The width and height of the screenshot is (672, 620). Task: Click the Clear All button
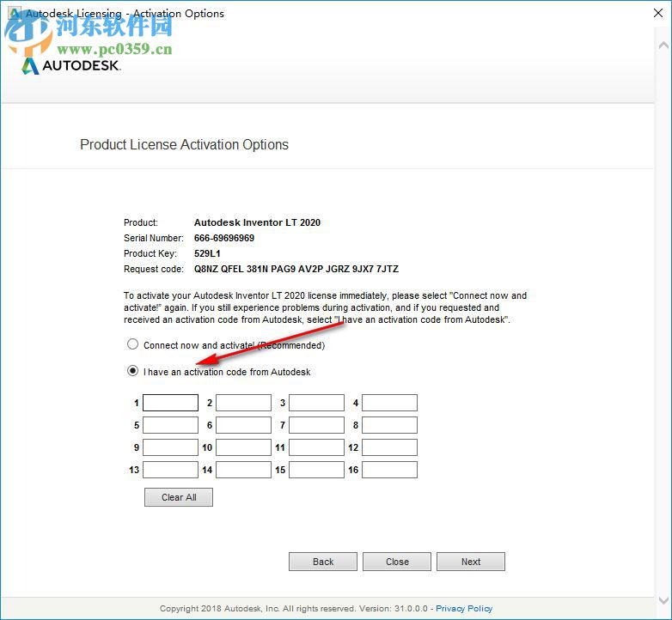179,497
